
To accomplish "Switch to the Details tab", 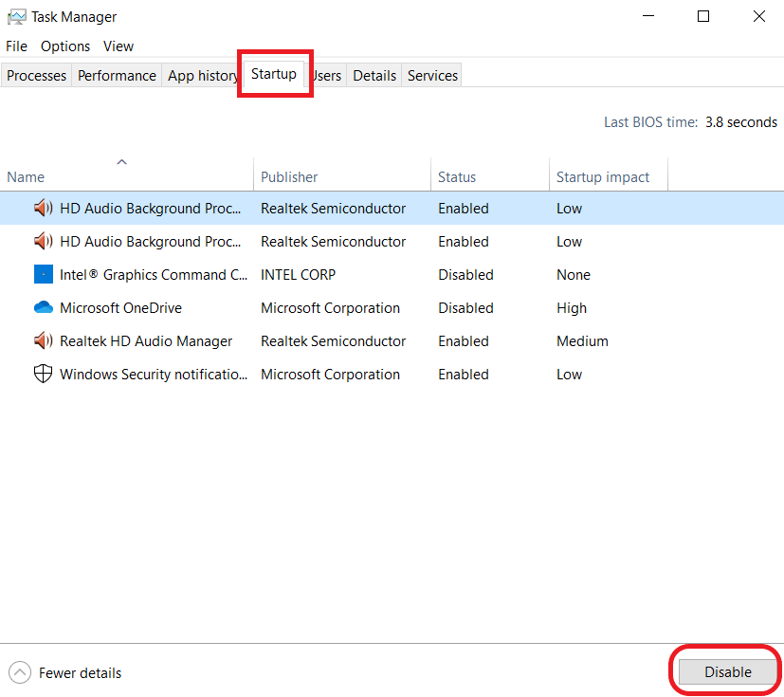I will (x=374, y=76).
